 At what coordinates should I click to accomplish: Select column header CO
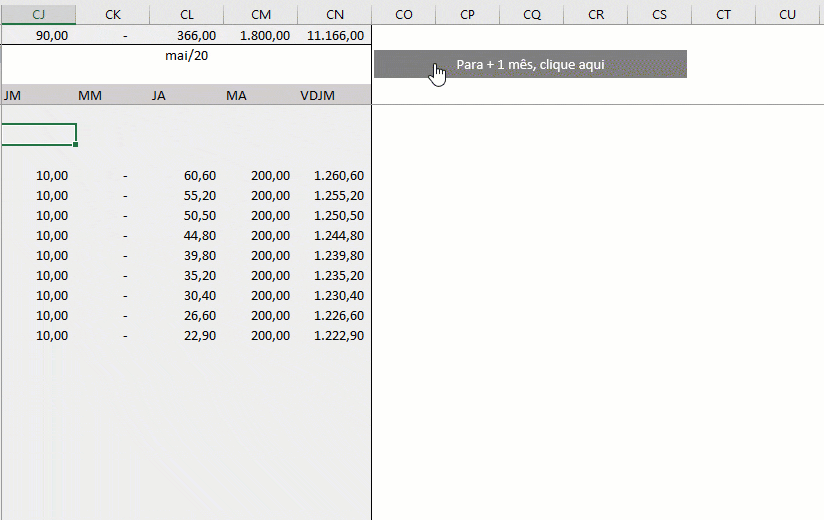(x=404, y=14)
